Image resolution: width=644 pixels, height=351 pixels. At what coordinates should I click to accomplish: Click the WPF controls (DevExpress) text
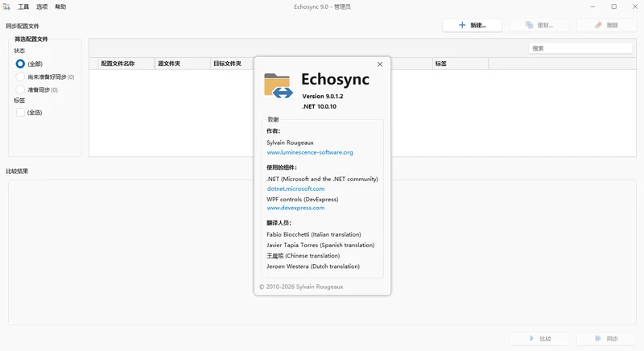click(x=303, y=199)
